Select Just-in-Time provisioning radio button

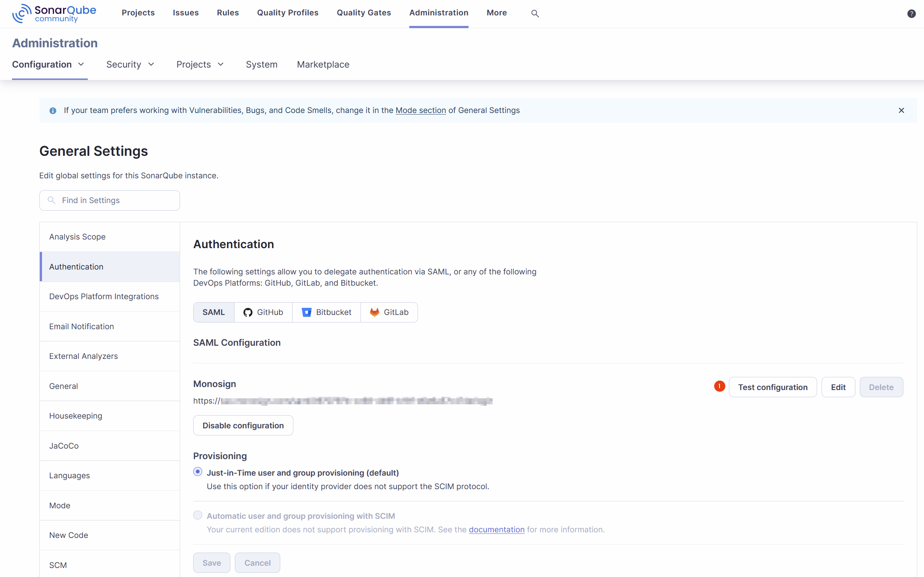(x=198, y=472)
